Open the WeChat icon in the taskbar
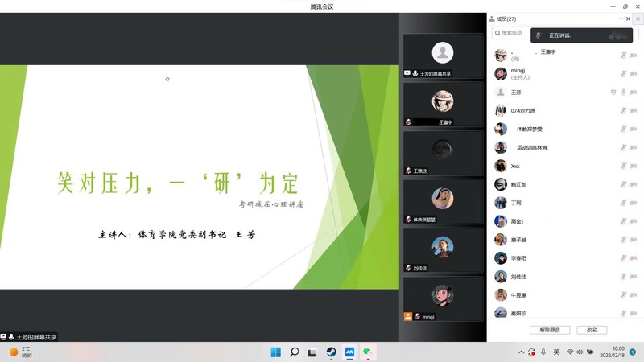The width and height of the screenshot is (644, 362). [x=368, y=352]
